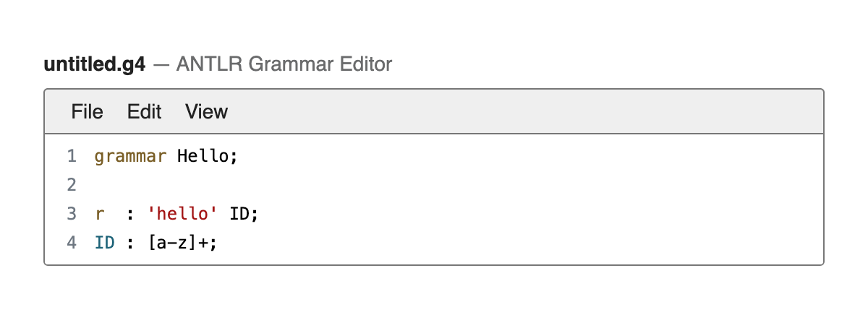Click the colon after 'ID' on line 4
The height and width of the screenshot is (315, 868).
click(130, 243)
